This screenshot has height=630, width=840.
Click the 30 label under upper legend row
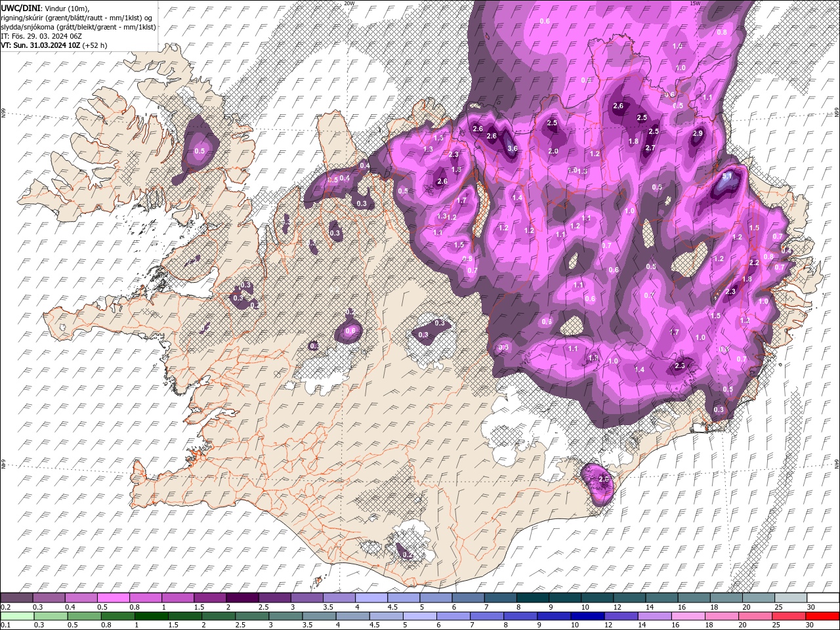click(811, 607)
